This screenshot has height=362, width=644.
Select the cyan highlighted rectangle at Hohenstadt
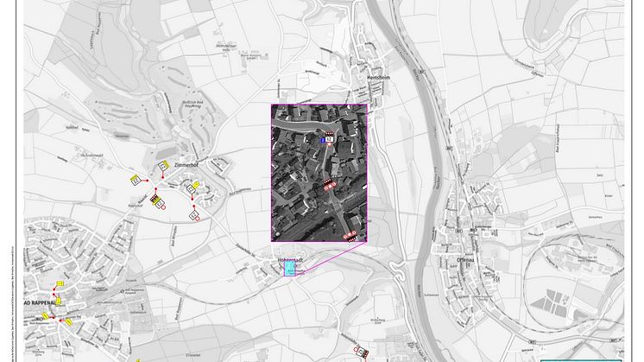pos(288,270)
